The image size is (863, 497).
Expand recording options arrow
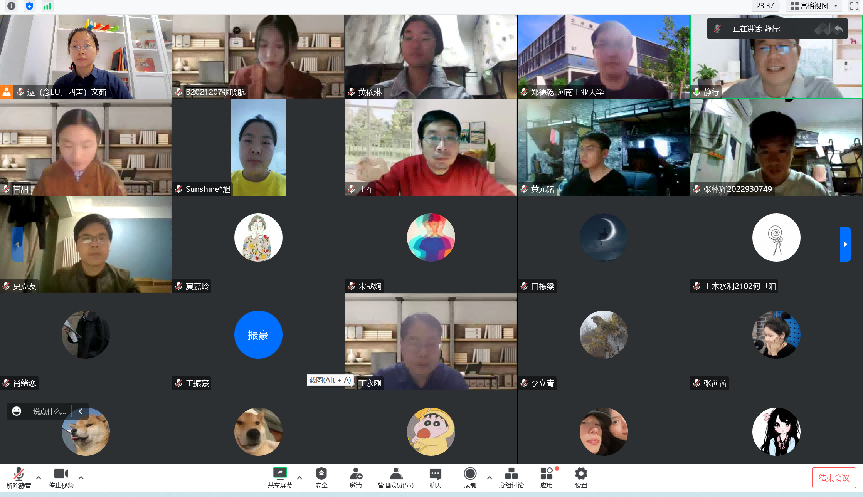489,478
